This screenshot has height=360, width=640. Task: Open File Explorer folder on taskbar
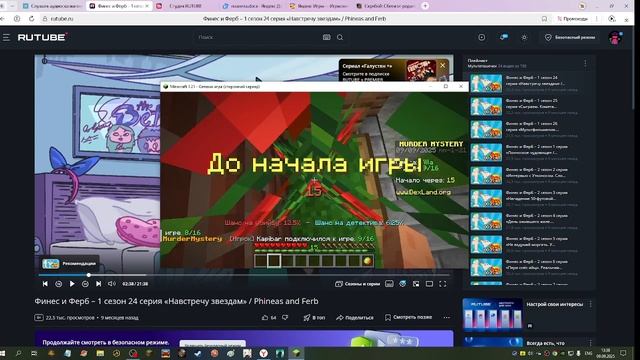pos(100,353)
